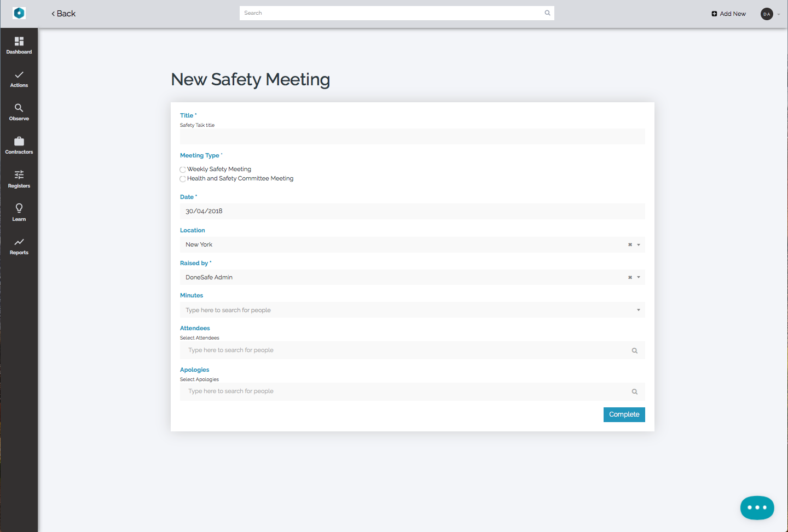The width and height of the screenshot is (788, 532).
Task: Clear the New York location selection
Action: (x=630, y=245)
